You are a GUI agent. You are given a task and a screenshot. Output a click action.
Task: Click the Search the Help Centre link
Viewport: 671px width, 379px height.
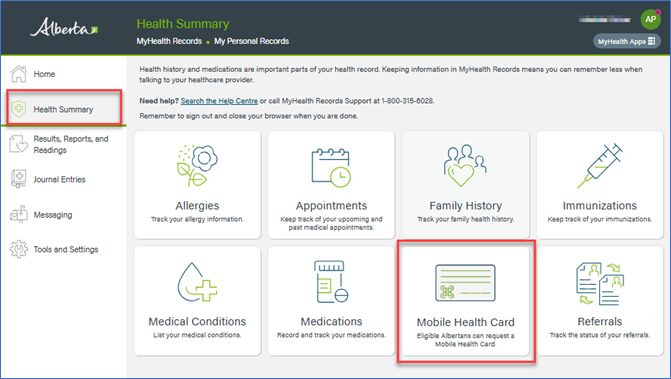[219, 101]
